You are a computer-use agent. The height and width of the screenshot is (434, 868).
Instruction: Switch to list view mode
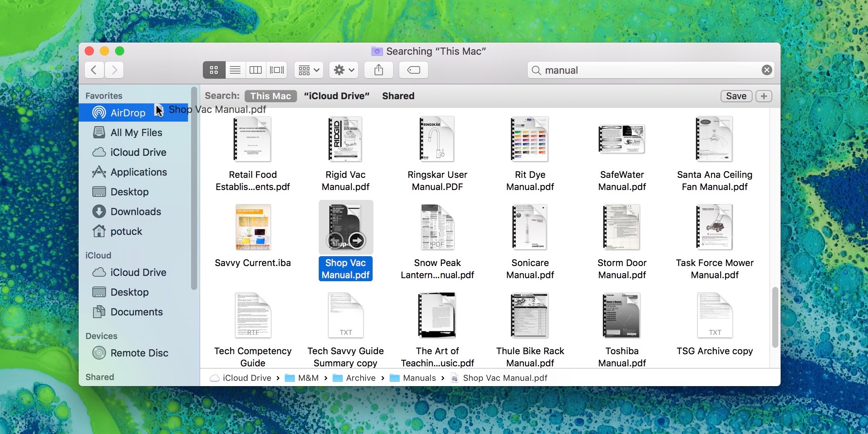(x=235, y=70)
